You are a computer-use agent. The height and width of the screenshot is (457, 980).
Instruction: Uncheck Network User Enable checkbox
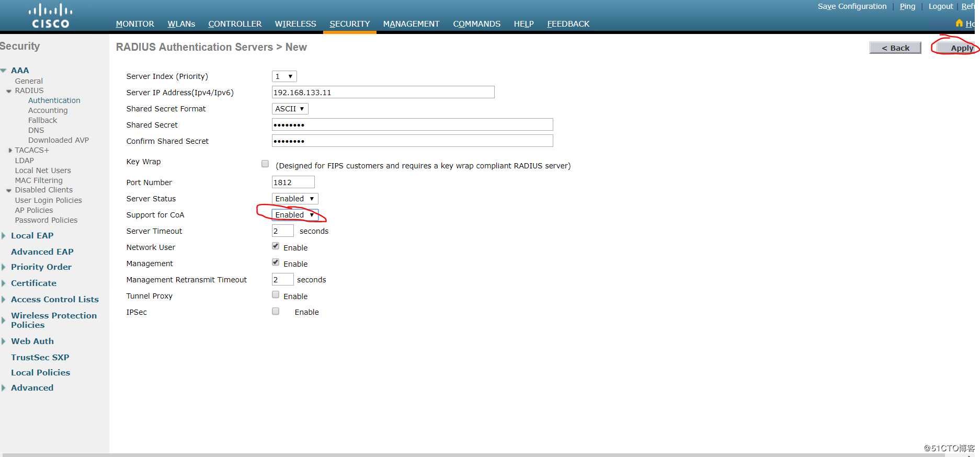tap(276, 246)
